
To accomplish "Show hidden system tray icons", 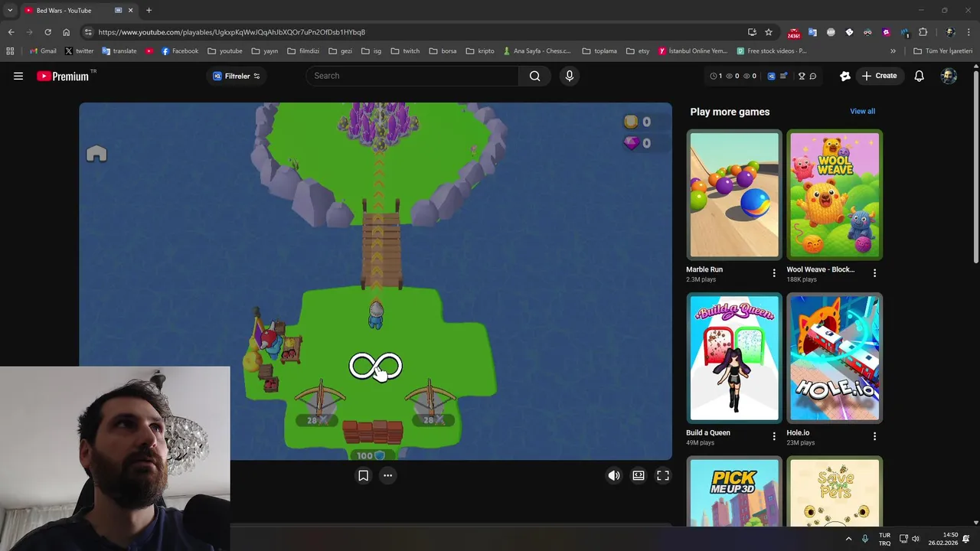I will point(848,539).
